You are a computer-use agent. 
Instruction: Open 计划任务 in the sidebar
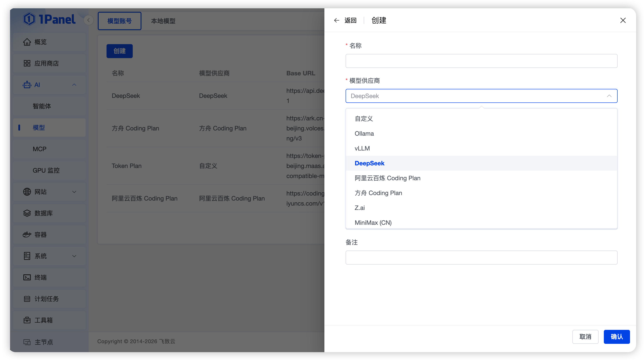49,299
